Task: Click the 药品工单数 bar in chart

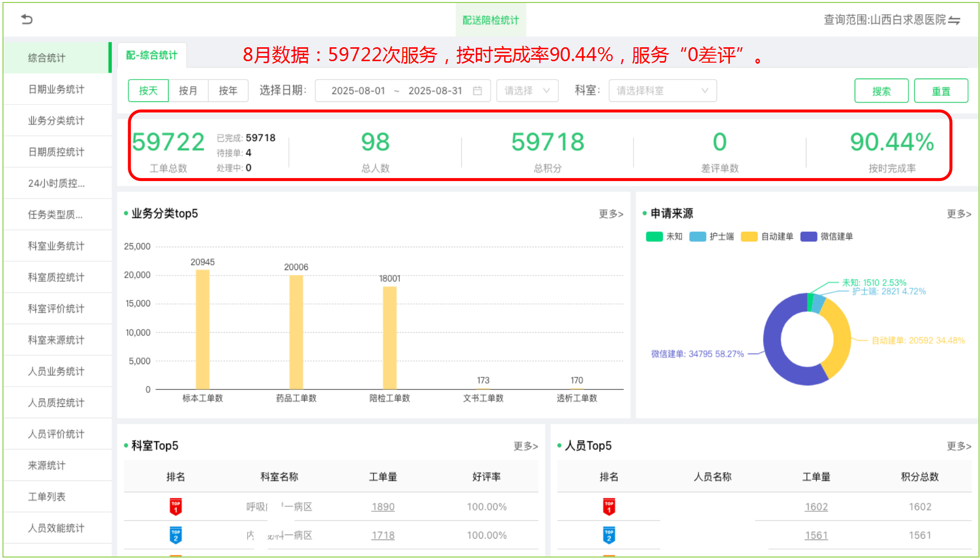Action: coord(296,332)
